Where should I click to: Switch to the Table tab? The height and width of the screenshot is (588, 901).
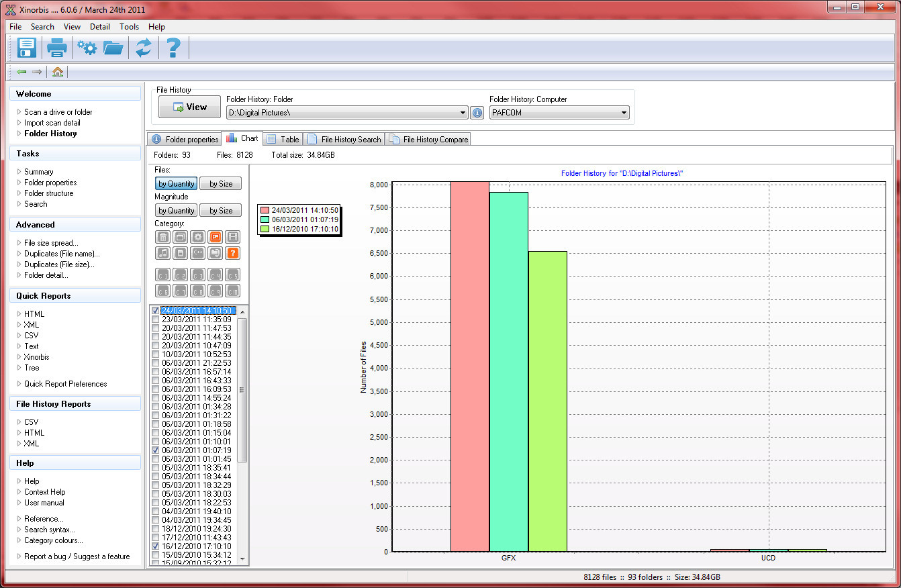[283, 139]
